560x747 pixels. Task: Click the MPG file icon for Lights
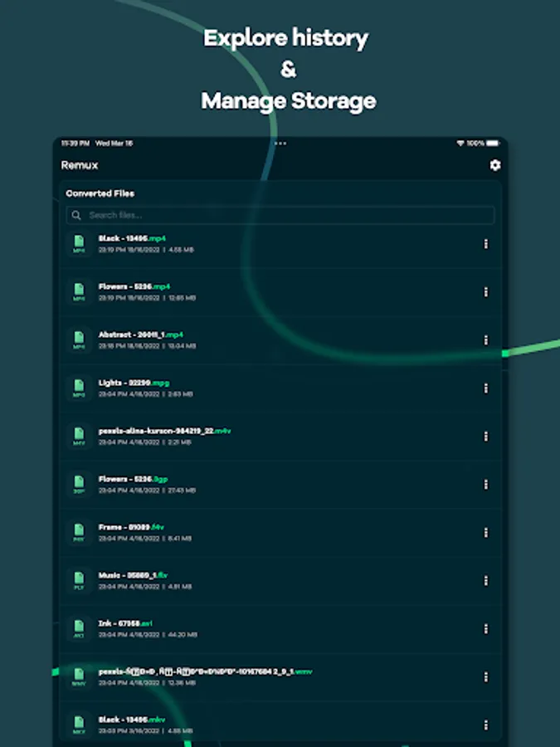click(x=79, y=388)
